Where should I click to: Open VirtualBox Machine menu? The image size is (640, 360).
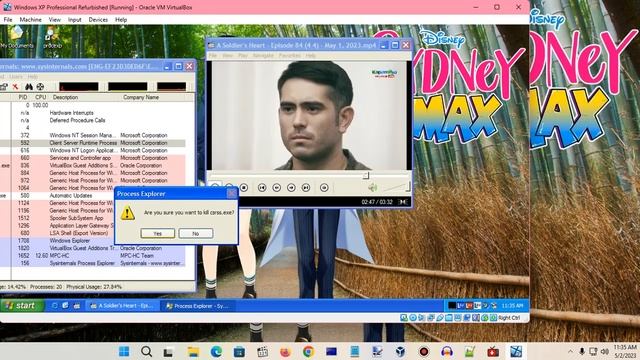(x=31, y=20)
